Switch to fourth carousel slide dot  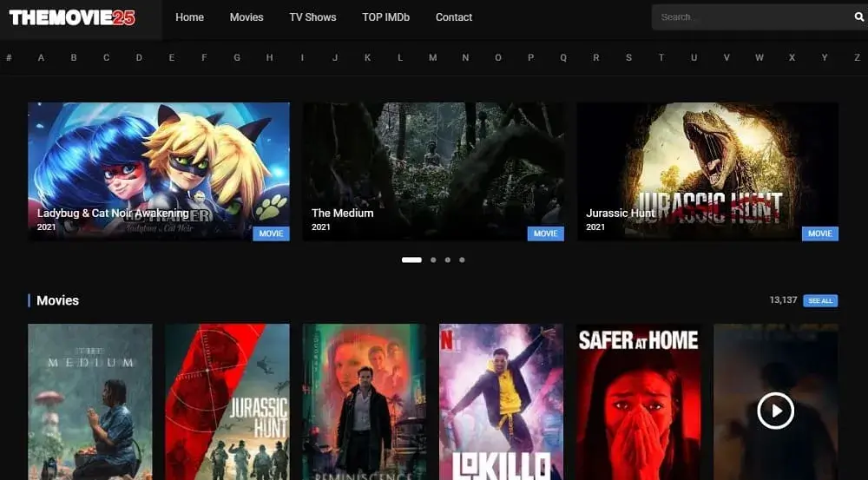click(463, 260)
